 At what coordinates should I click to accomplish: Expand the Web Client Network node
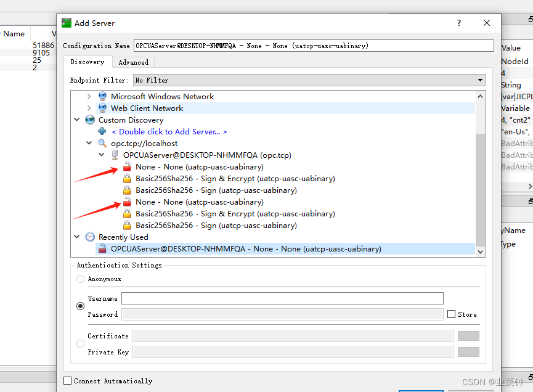(89, 108)
